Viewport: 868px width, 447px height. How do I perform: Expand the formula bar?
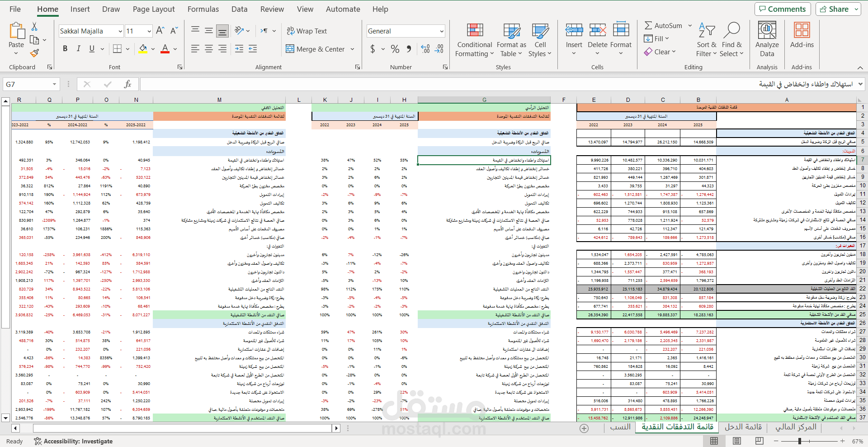[860, 84]
